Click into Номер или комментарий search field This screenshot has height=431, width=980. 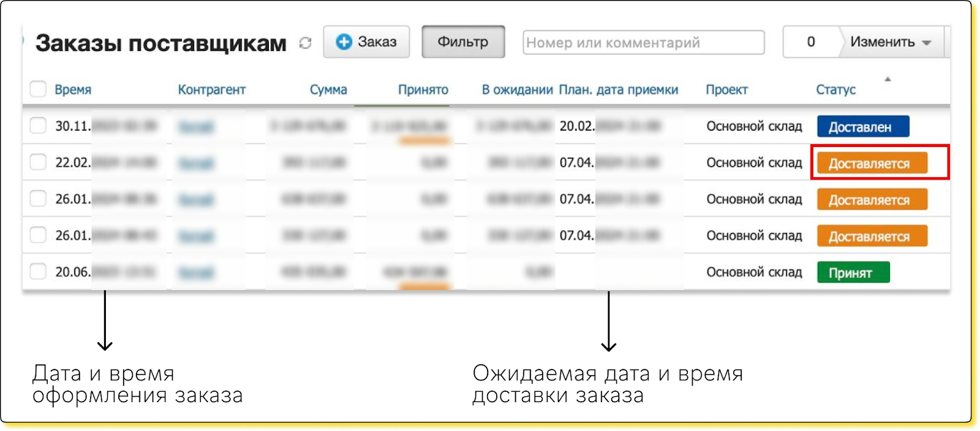coord(643,42)
